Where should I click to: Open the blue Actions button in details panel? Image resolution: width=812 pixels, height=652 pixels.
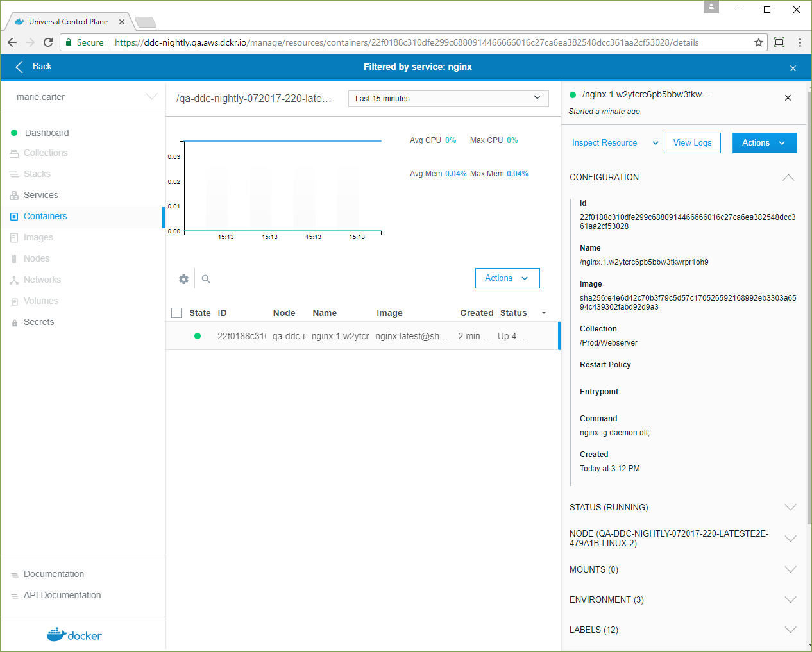tap(764, 143)
